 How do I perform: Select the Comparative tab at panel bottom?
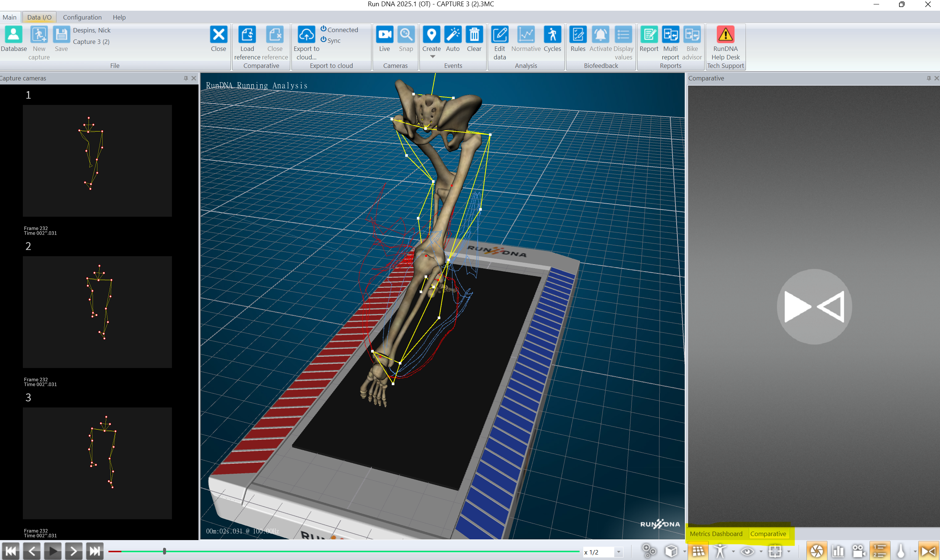(x=768, y=533)
